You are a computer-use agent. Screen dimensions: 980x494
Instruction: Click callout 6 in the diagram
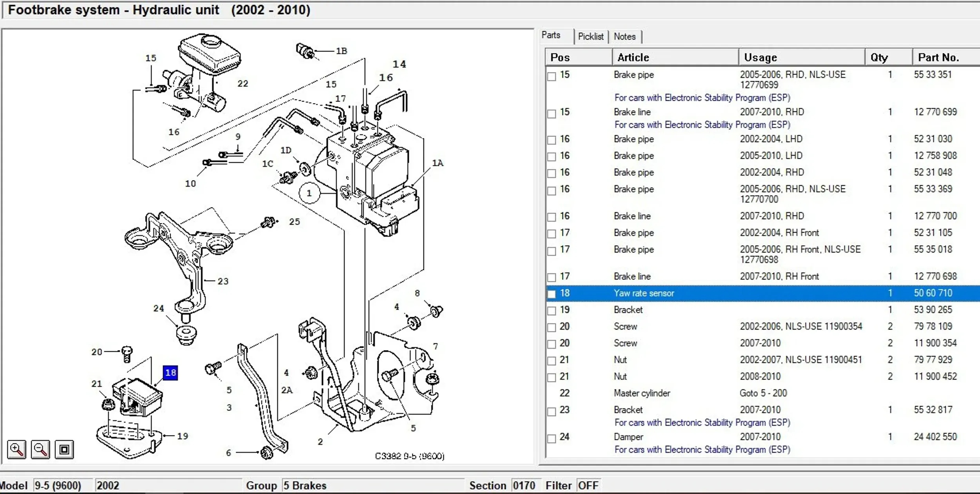click(x=229, y=453)
